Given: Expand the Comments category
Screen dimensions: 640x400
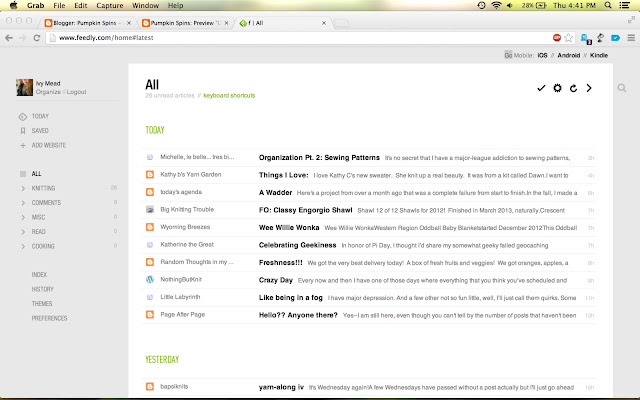Looking at the screenshot, I should click(x=23, y=203).
